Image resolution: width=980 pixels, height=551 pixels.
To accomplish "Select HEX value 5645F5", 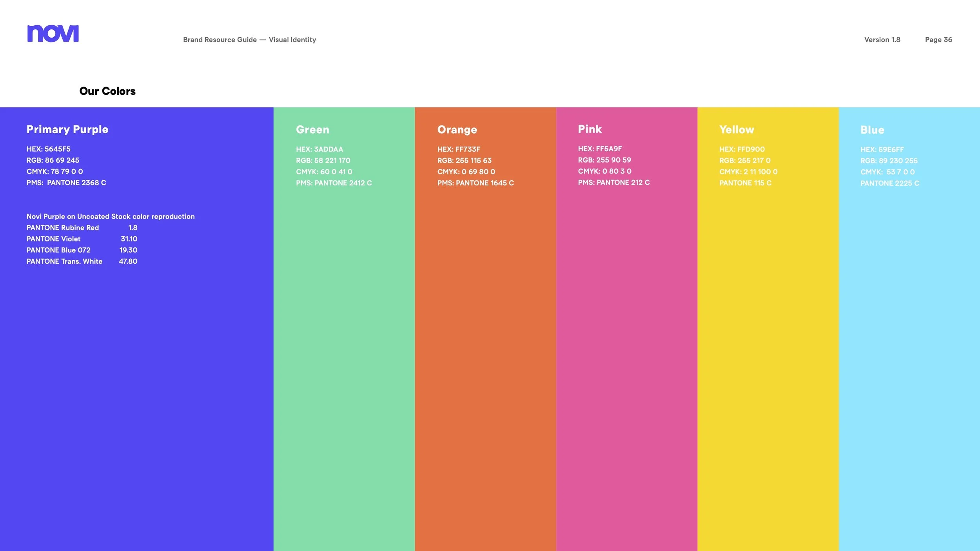I will point(48,149).
